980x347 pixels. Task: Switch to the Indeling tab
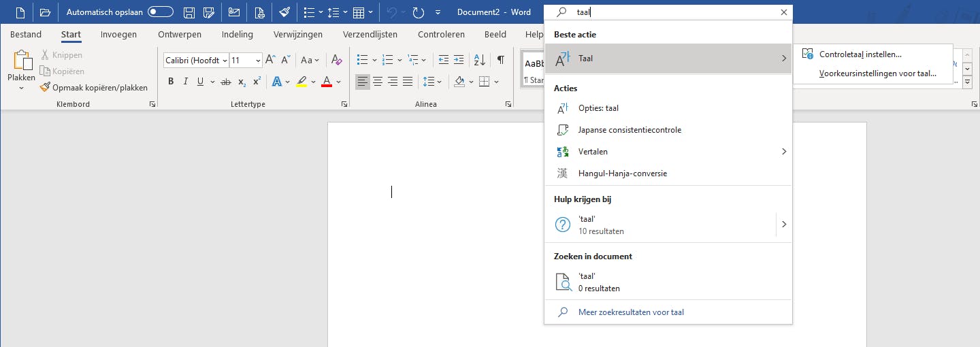[x=237, y=34]
